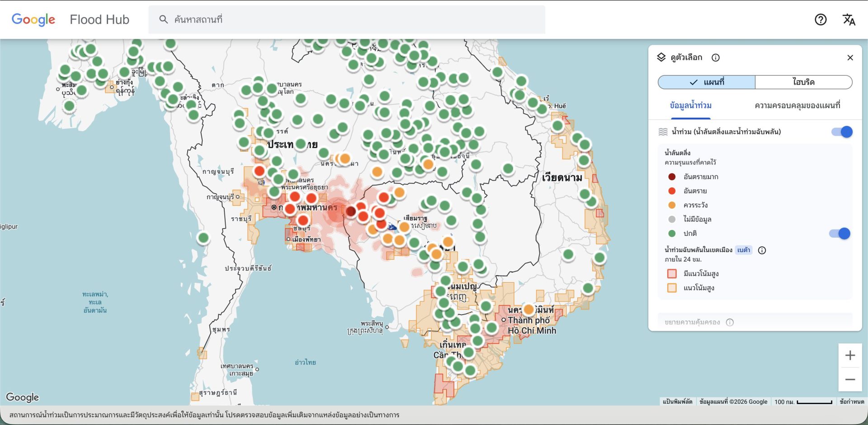Click the ประจวบคีรีขันธ์ map label

point(248,268)
